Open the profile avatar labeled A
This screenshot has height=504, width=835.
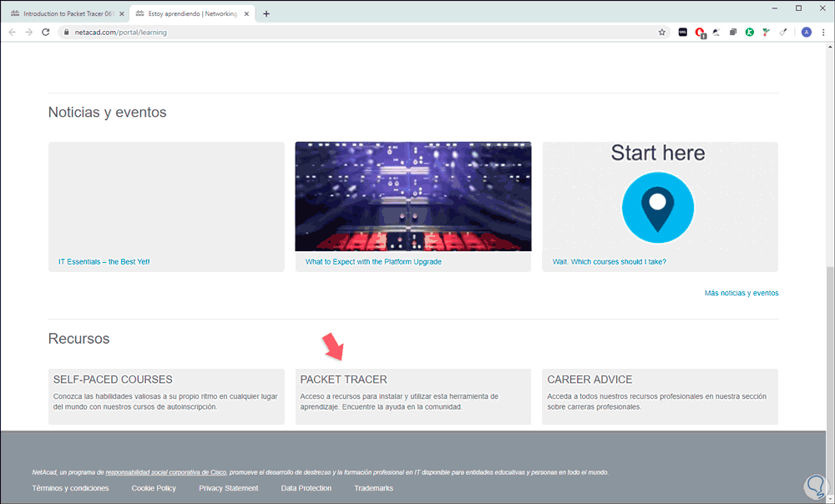(807, 32)
